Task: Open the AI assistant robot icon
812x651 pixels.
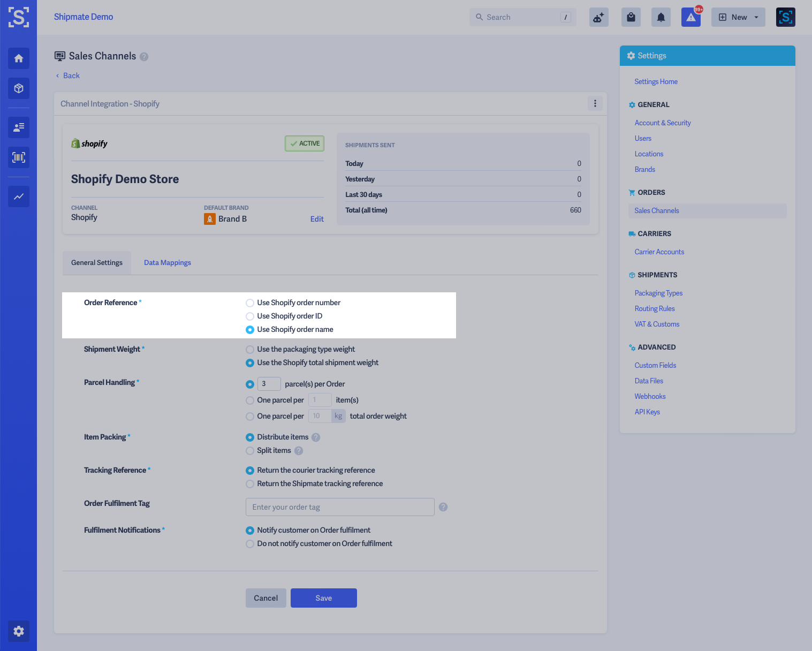Action: click(598, 17)
